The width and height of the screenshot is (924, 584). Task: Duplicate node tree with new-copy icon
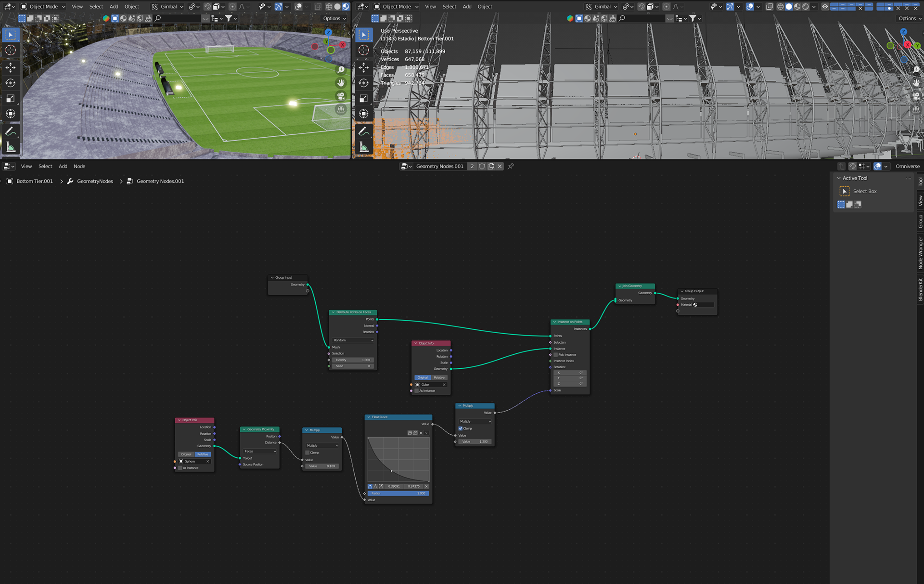pyautogui.click(x=491, y=166)
